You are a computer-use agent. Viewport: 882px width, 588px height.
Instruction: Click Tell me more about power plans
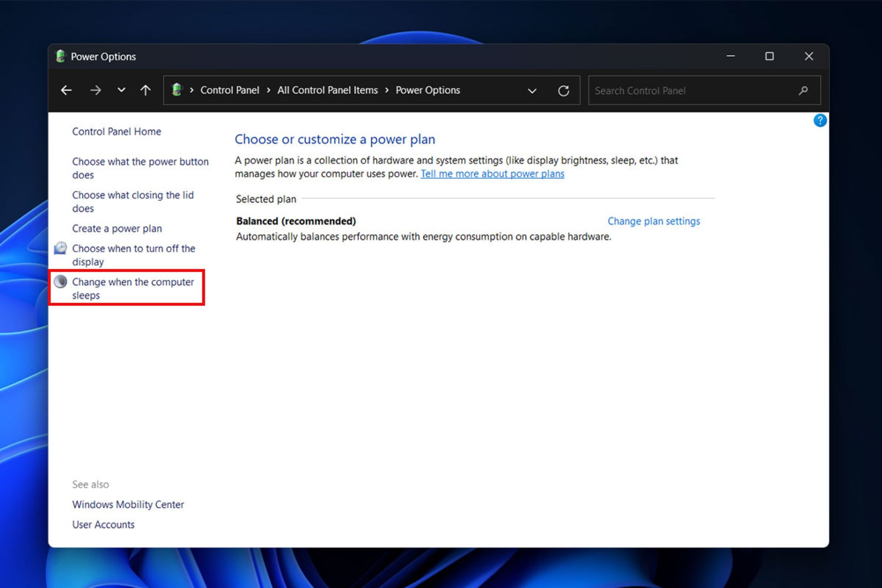point(493,173)
